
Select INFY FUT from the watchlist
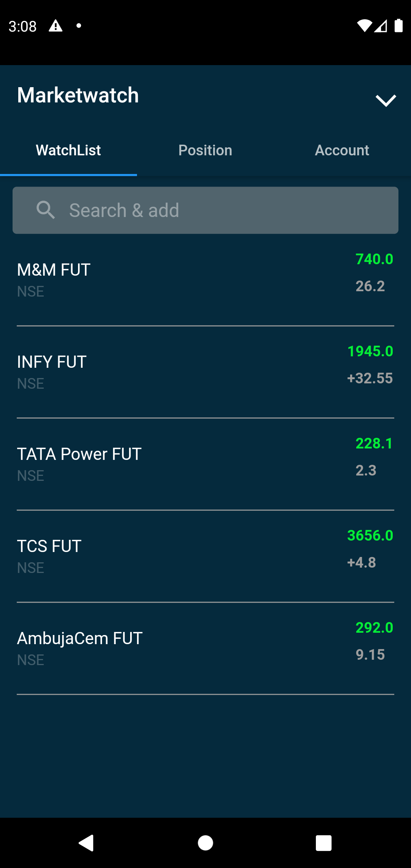point(205,372)
